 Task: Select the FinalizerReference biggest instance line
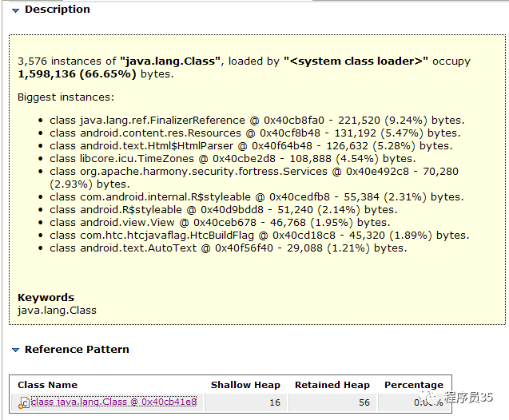point(257,121)
